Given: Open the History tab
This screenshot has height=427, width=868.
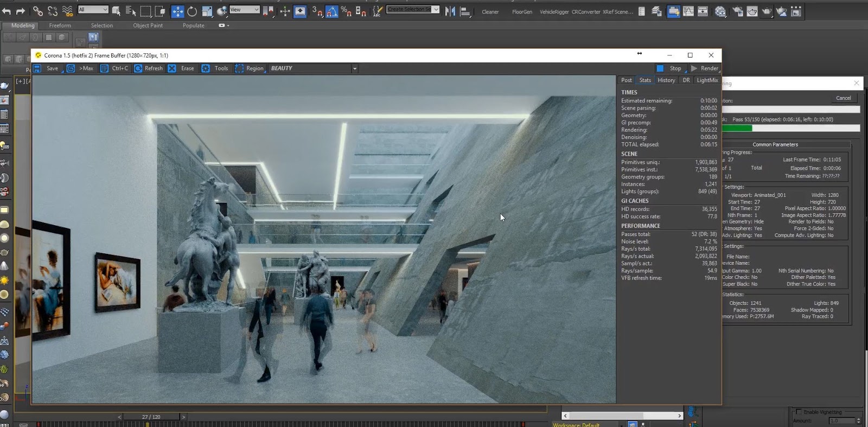Looking at the screenshot, I should [666, 80].
